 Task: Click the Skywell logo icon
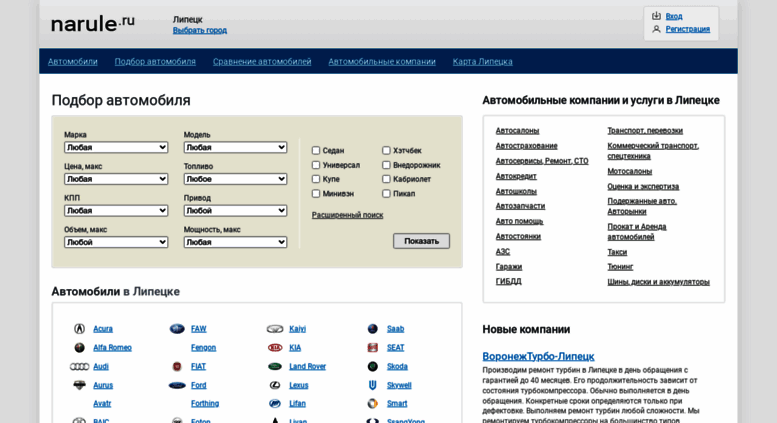[373, 385]
